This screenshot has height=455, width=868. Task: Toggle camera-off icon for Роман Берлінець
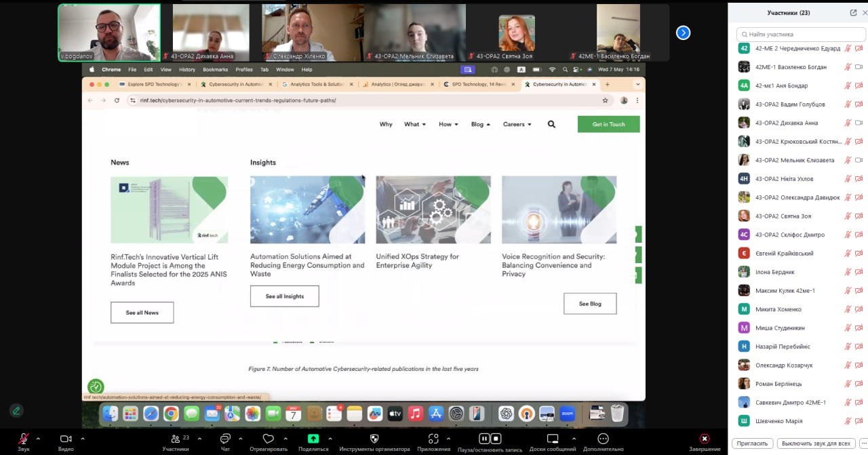point(859,384)
